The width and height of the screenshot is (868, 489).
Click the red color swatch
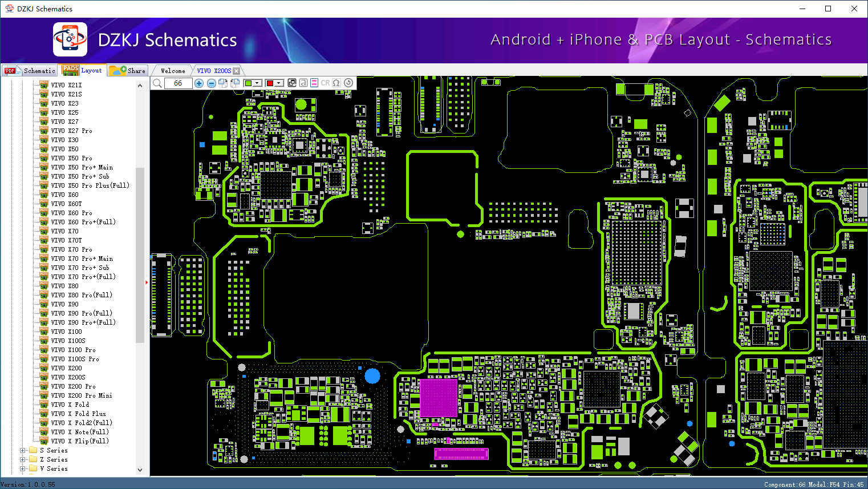point(270,83)
